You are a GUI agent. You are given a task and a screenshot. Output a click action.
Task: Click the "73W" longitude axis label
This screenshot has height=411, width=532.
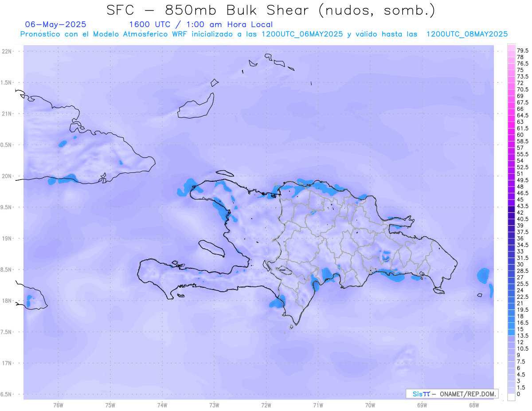pyautogui.click(x=214, y=405)
